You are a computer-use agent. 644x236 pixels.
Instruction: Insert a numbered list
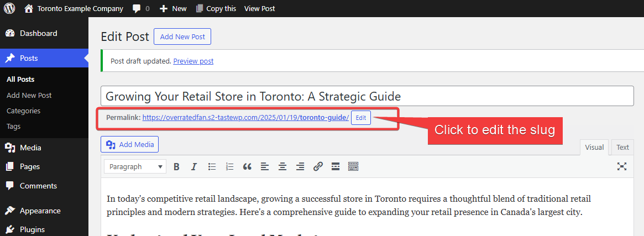pos(229,166)
